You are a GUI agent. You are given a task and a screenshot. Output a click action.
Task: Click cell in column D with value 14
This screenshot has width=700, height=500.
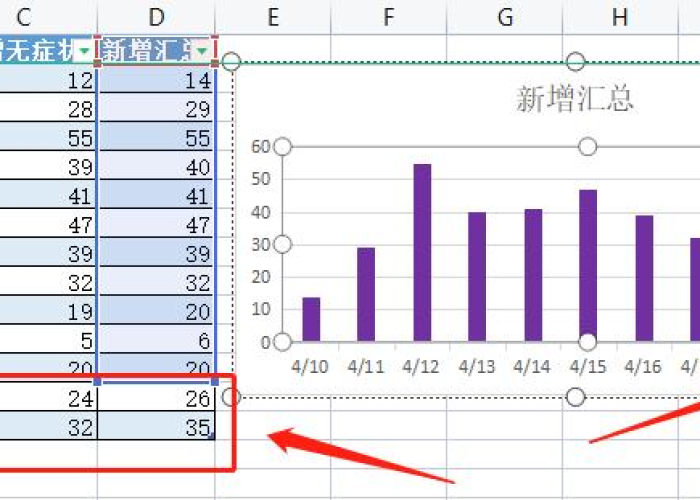click(156, 80)
